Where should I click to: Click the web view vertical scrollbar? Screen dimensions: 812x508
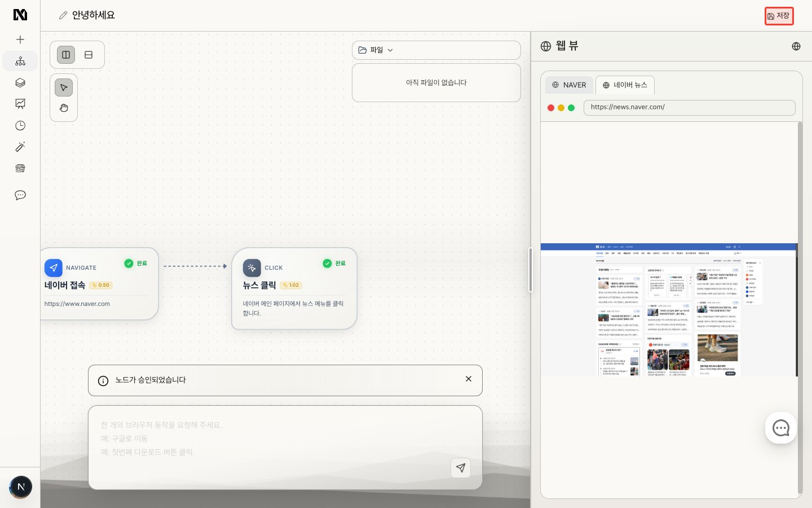pyautogui.click(x=800, y=308)
